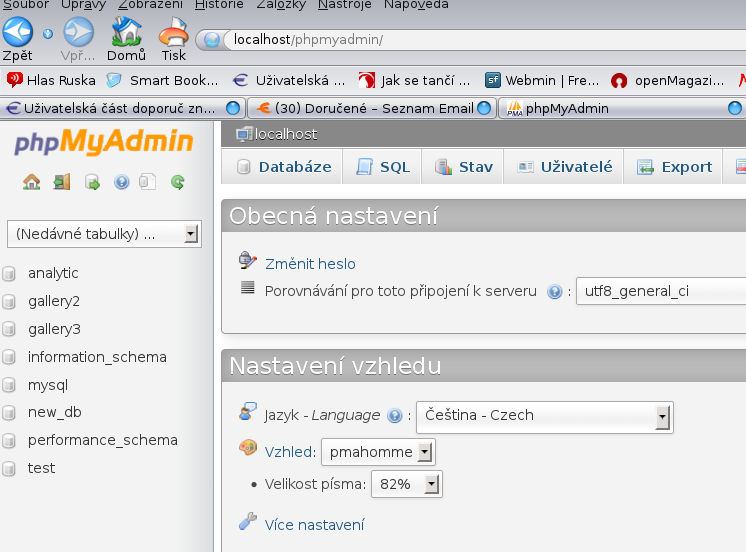The width and height of the screenshot is (746, 552).
Task: Click the Více nastavení link
Action: [x=314, y=525]
